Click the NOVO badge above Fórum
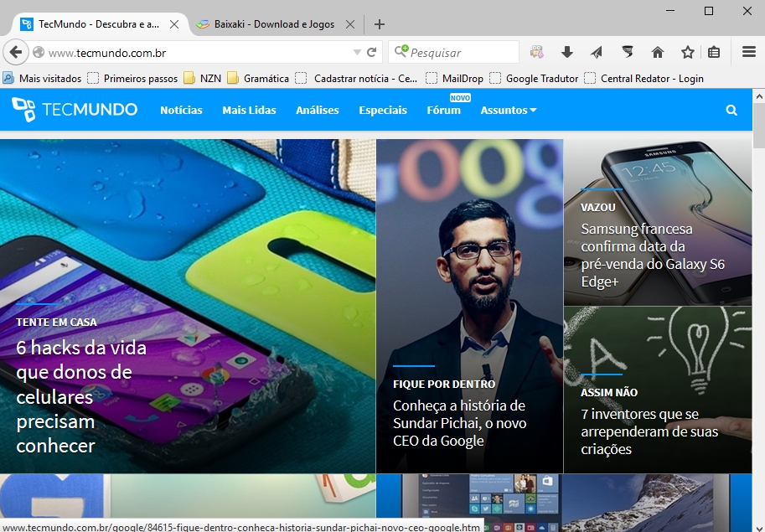 [460, 98]
